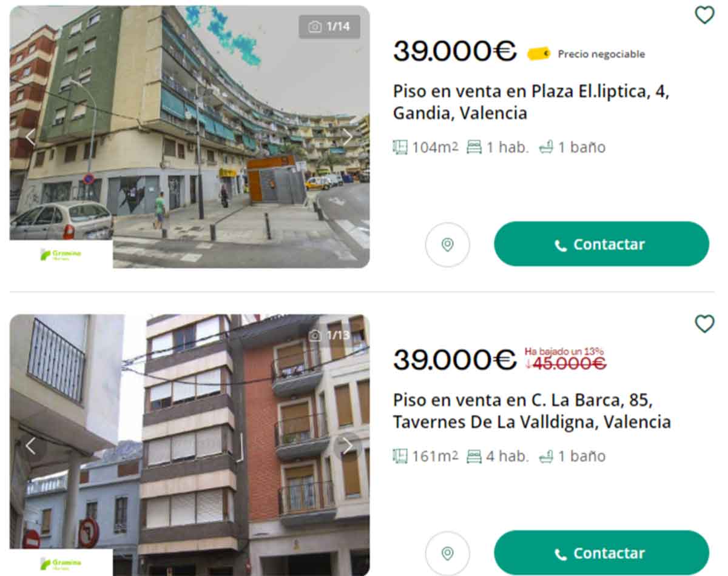Click the La Barca building photo thumbnail
Viewport: 728px width, 576px height.
tap(189, 445)
